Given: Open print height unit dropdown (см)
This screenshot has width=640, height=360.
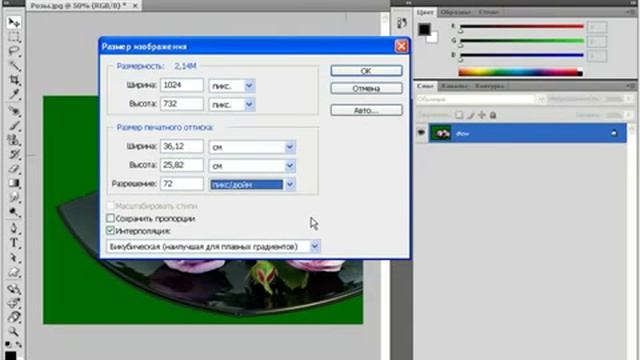Looking at the screenshot, I should (x=289, y=166).
